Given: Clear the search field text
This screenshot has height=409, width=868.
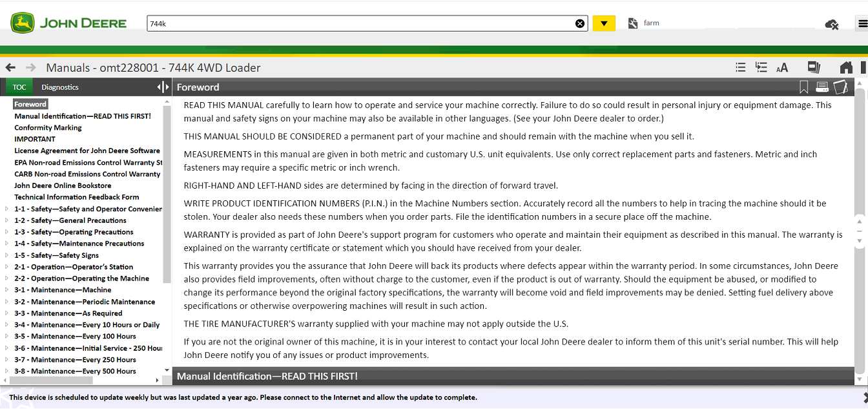Looking at the screenshot, I should (x=580, y=24).
